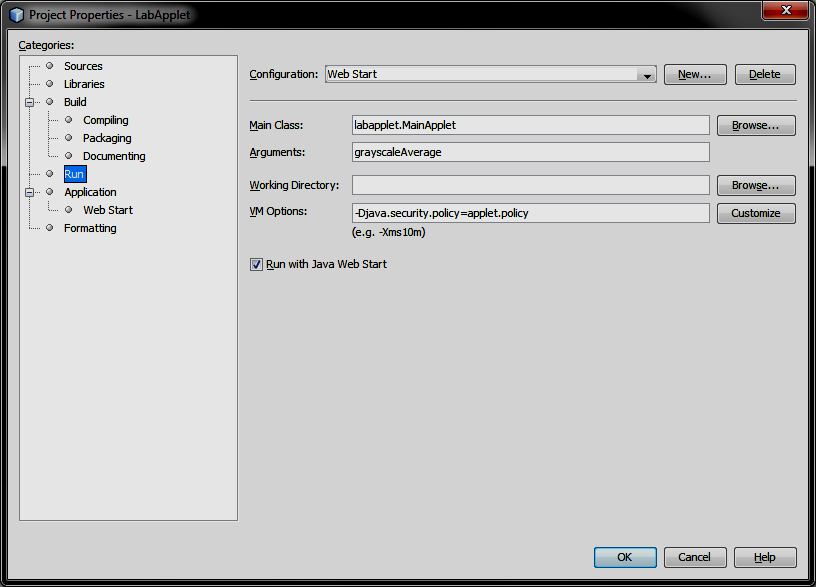Focus the Arguments input field
Screen dimensions: 816x587
(x=530, y=152)
